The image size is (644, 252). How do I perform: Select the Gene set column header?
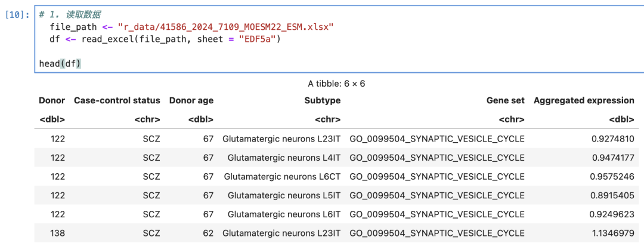(506, 100)
